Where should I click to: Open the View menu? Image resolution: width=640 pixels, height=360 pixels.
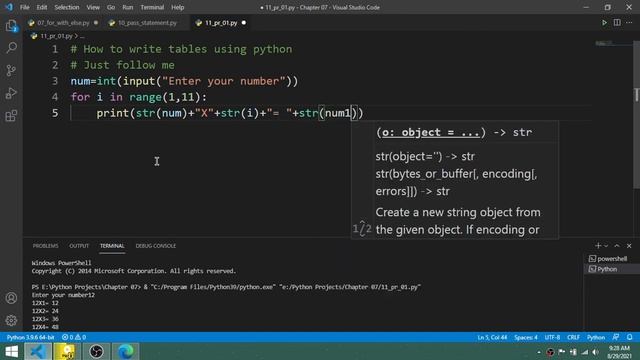click(x=93, y=7)
